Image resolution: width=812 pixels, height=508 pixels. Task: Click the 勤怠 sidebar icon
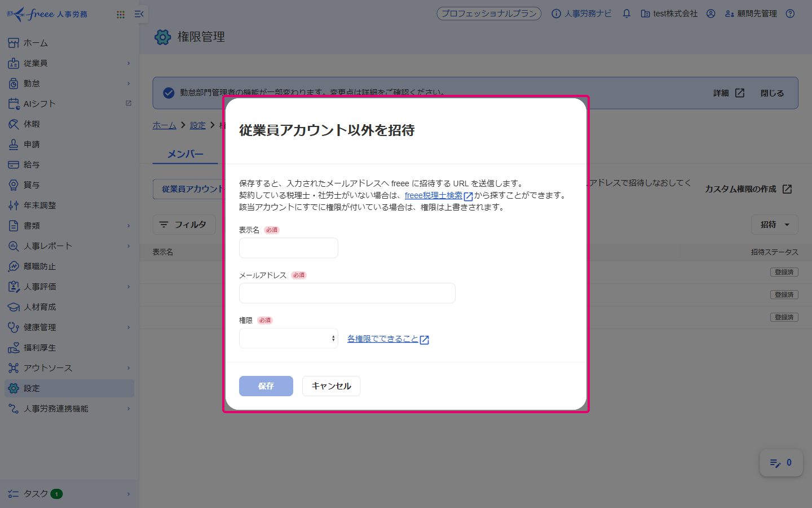coord(14,84)
